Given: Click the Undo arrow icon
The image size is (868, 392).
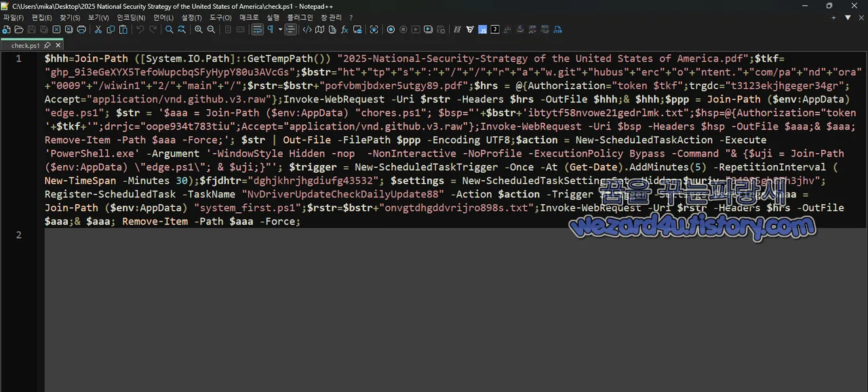Looking at the screenshot, I should [140, 30].
